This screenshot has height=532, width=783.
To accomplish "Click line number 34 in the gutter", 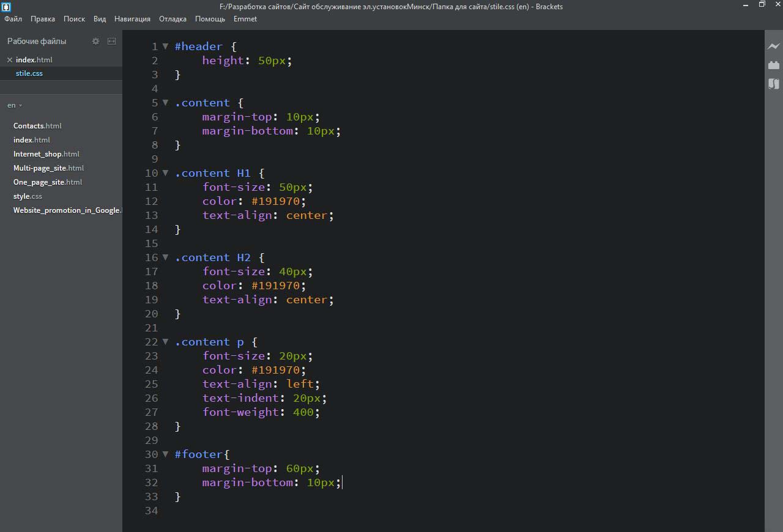I will point(151,511).
